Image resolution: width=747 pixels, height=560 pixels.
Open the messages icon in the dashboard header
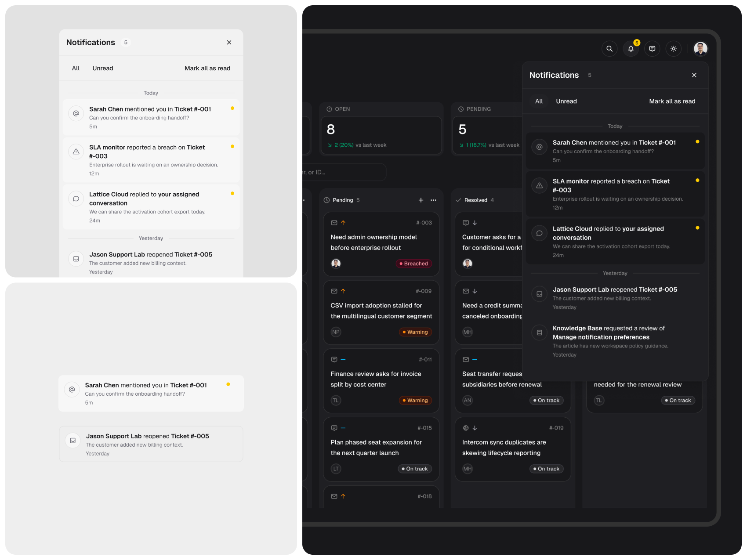coord(652,49)
